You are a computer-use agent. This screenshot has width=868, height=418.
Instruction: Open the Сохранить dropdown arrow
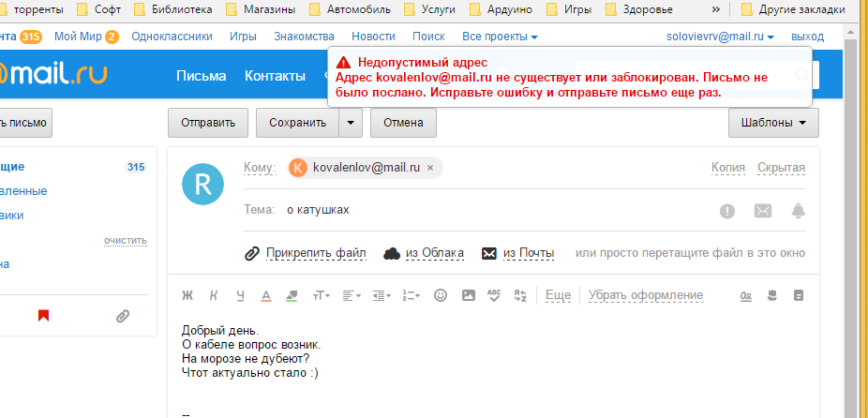click(351, 123)
